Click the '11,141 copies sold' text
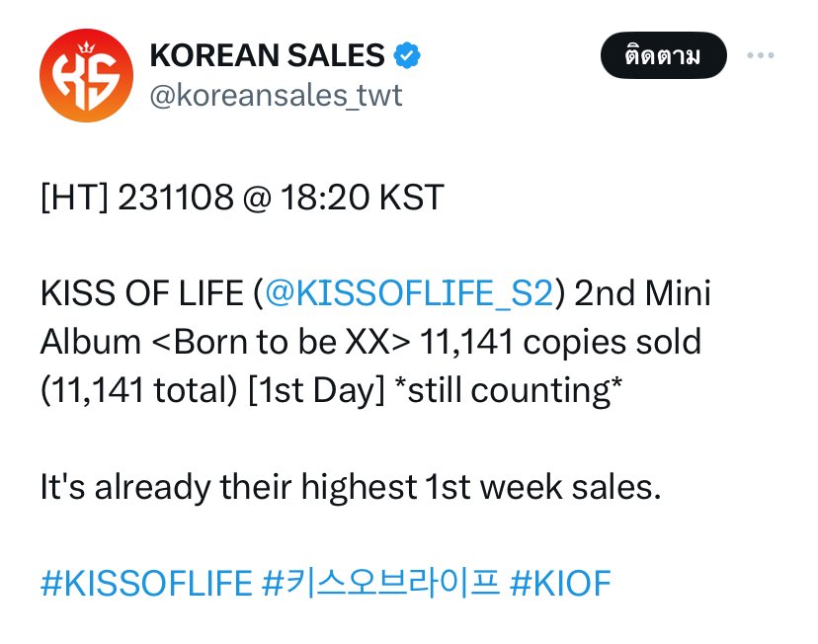Image resolution: width=818 pixels, height=644 pixels. (560, 342)
